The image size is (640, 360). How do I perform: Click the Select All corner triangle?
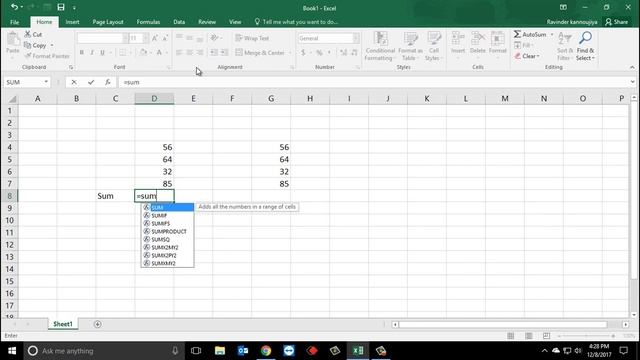point(12,99)
